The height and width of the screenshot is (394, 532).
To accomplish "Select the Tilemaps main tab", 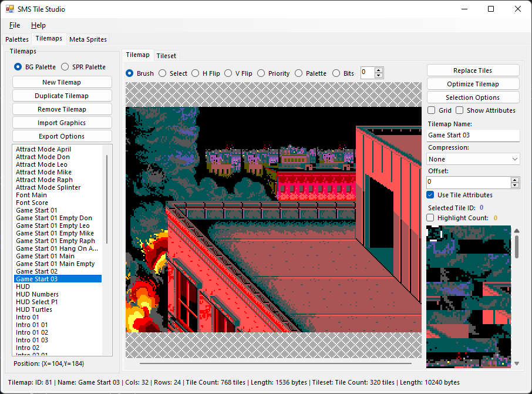I will [49, 38].
